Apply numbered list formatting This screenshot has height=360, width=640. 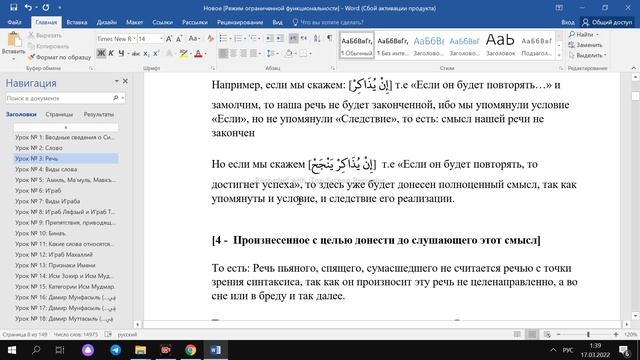[238, 38]
